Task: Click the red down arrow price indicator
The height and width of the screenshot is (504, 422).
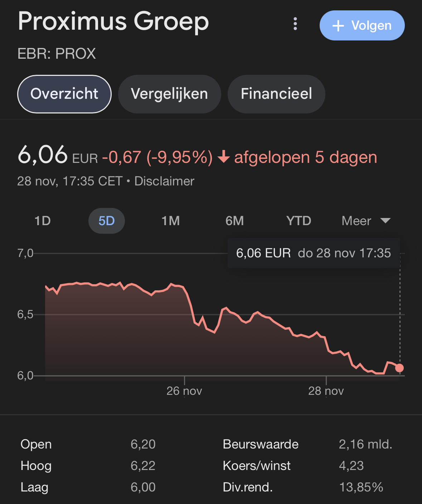Action: (x=224, y=157)
